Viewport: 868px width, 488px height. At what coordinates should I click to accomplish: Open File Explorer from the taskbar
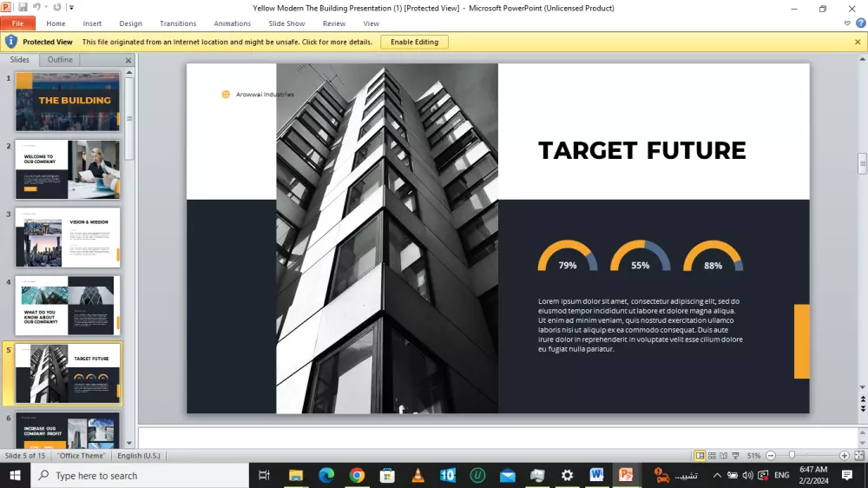296,475
